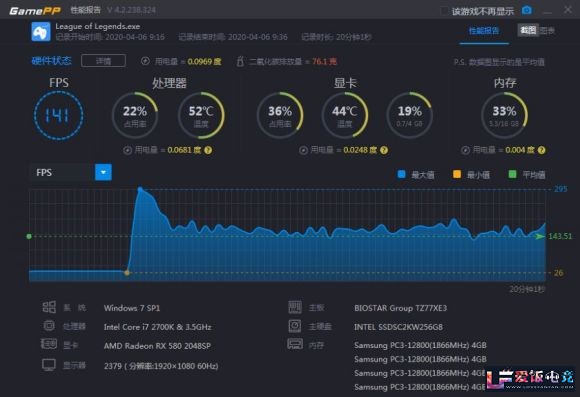Click the green average marker at chart left
Screen dimensions: 580x397
pos(29,236)
